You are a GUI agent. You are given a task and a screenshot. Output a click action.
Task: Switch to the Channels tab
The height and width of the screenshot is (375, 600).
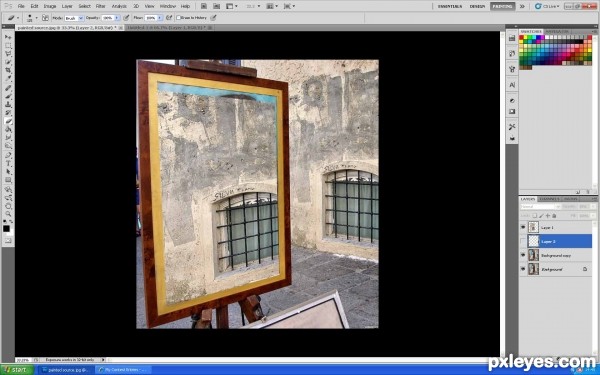point(549,199)
